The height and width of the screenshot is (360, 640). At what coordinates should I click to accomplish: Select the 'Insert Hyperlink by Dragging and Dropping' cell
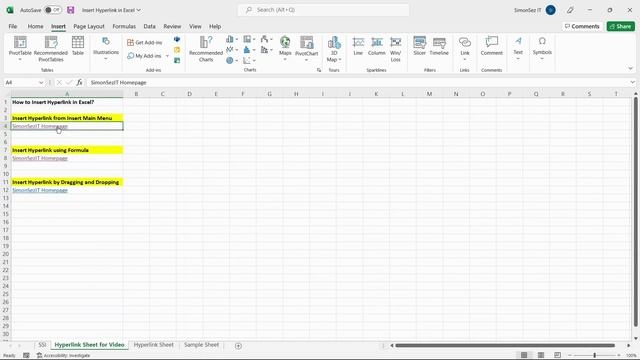(x=67, y=182)
